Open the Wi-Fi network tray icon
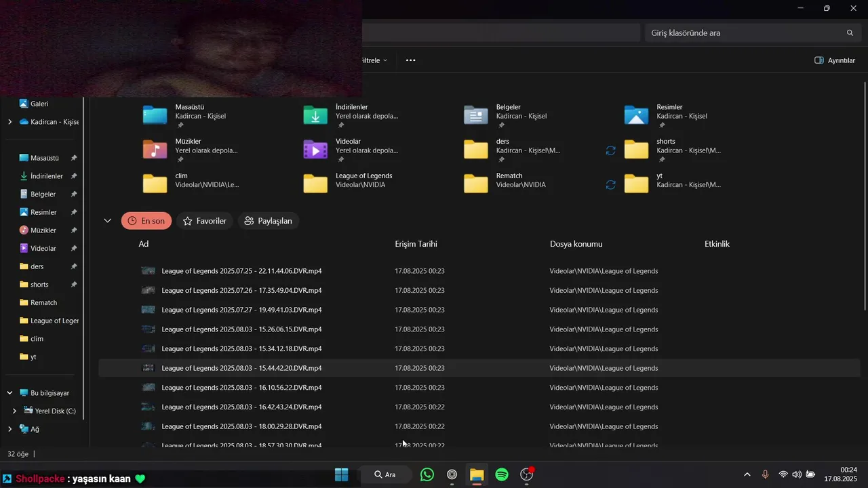Image resolution: width=868 pixels, height=488 pixels. (x=783, y=474)
